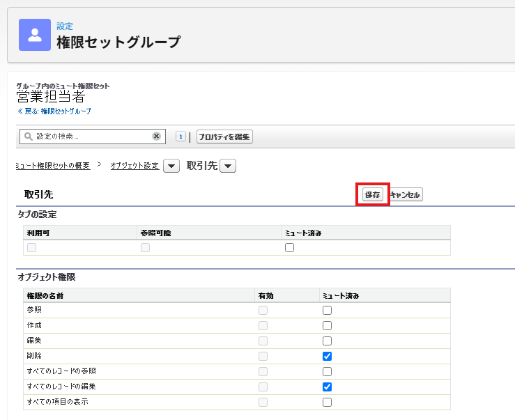
Task: Toggle muted checkbox for すべてのレコードの参照
Action: click(327, 371)
